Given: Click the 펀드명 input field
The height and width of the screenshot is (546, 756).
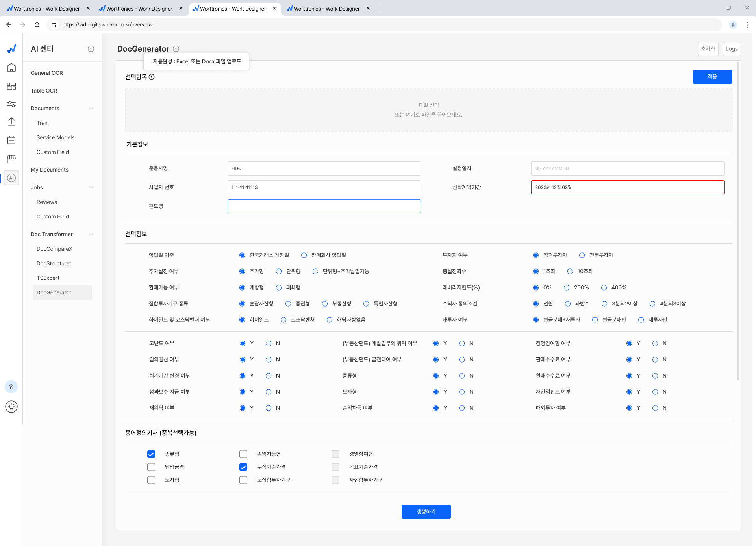Looking at the screenshot, I should 324,206.
